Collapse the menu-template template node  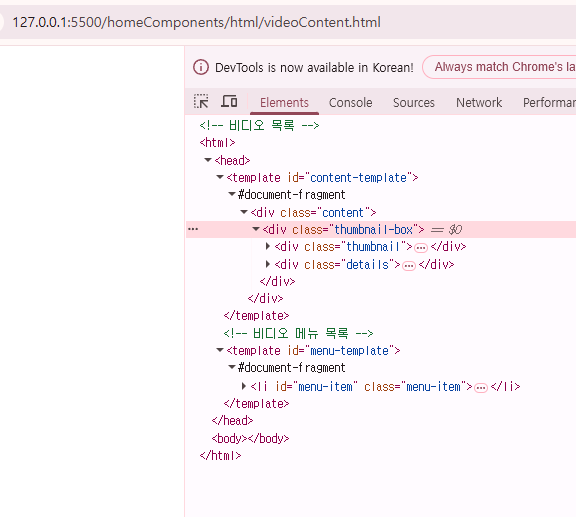pos(220,350)
